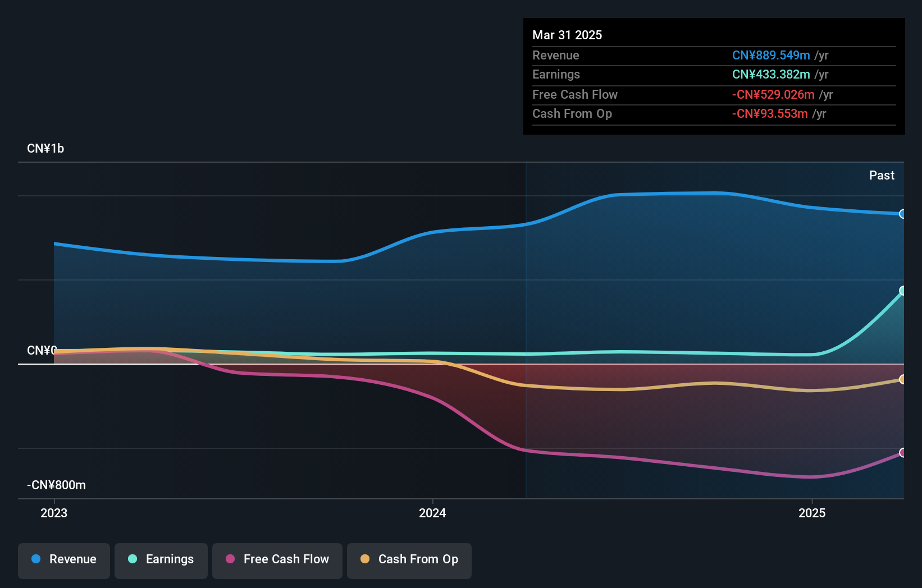Viewport: 922px width, 588px height.
Task: Click the Mar 31 2025 tooltip date
Action: point(567,35)
